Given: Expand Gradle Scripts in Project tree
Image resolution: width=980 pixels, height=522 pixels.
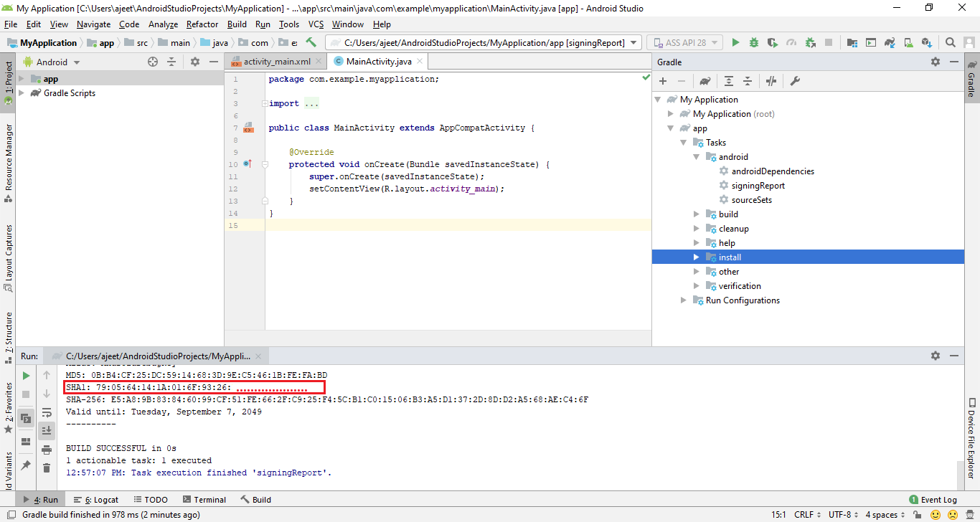Looking at the screenshot, I should click(22, 93).
